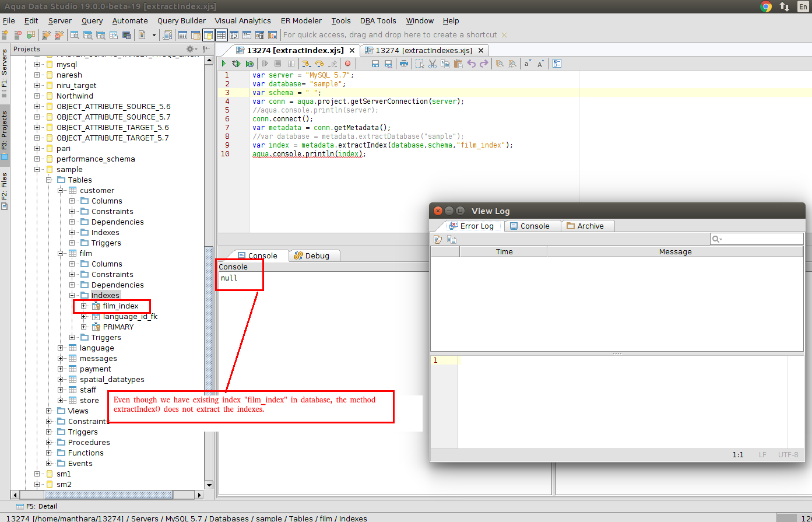Collapse the film table node
This screenshot has width=812, height=522.
point(61,254)
